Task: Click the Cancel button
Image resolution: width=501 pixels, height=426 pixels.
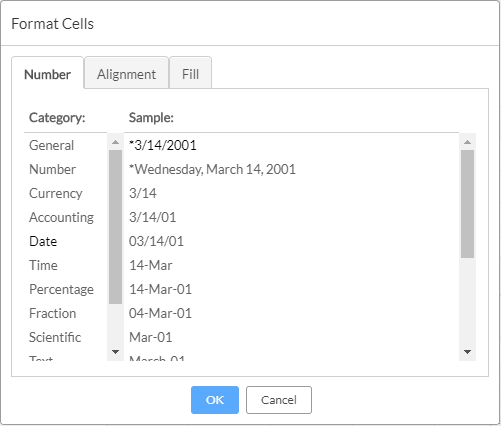Action: click(279, 400)
